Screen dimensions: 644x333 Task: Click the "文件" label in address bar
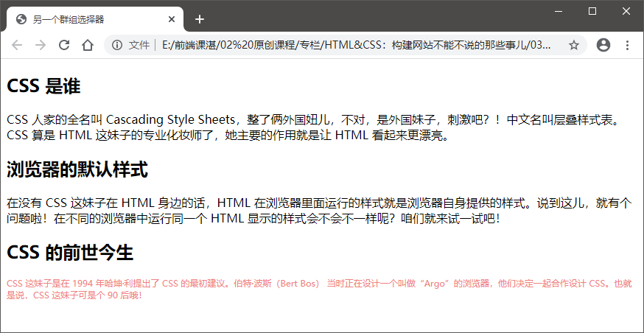pos(139,45)
